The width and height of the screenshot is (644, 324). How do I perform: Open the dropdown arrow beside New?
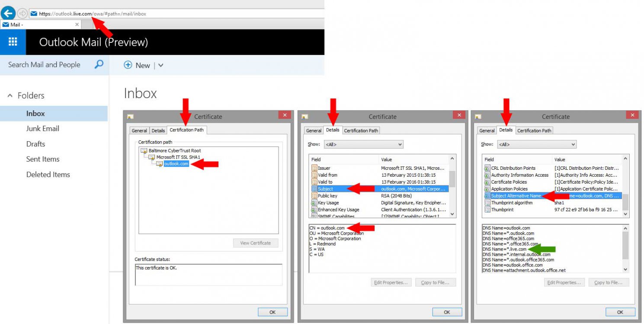(x=161, y=66)
